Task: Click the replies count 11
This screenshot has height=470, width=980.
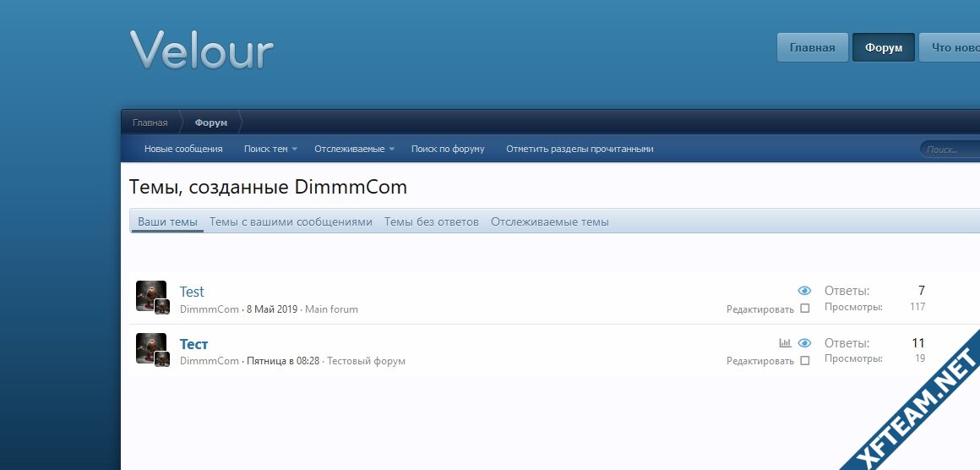Action: [x=918, y=343]
